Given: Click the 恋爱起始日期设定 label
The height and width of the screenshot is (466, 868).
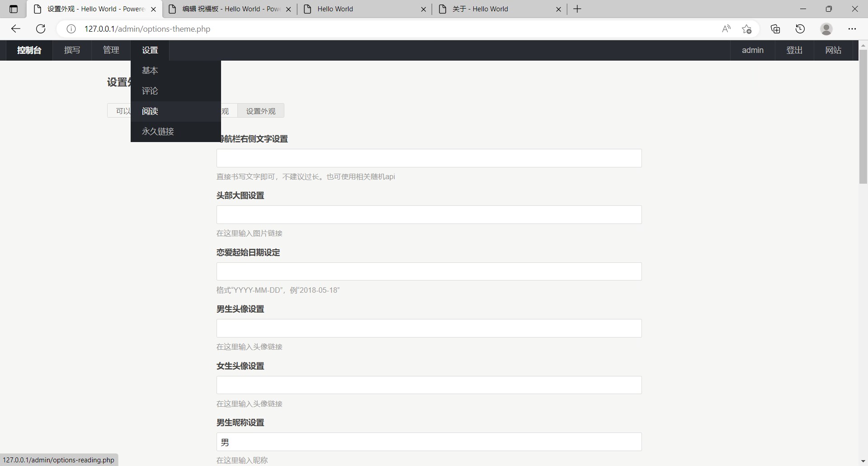Looking at the screenshot, I should pyautogui.click(x=248, y=252).
